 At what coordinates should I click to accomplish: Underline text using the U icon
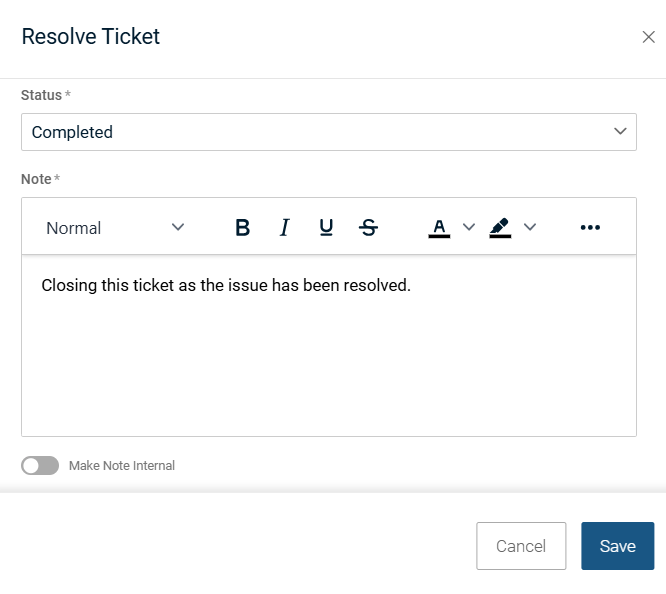click(x=326, y=228)
